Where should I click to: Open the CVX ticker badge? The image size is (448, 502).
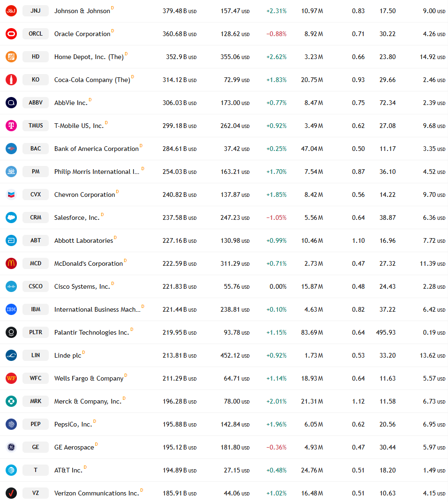coord(36,195)
